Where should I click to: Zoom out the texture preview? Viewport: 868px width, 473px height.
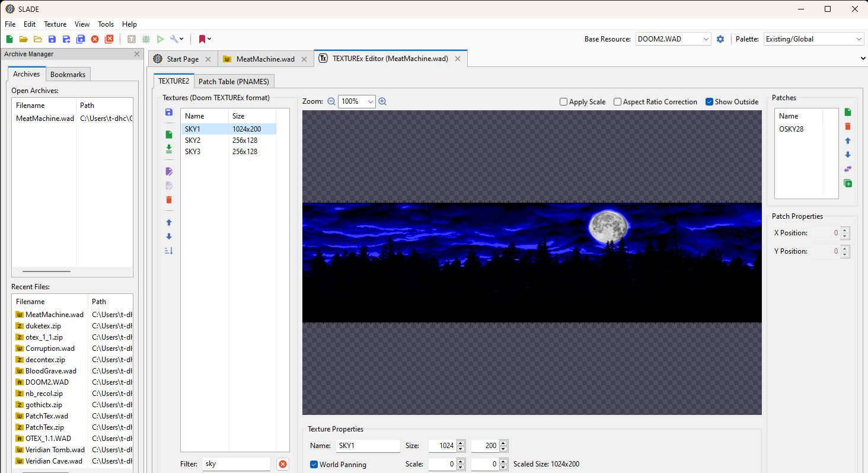[331, 101]
